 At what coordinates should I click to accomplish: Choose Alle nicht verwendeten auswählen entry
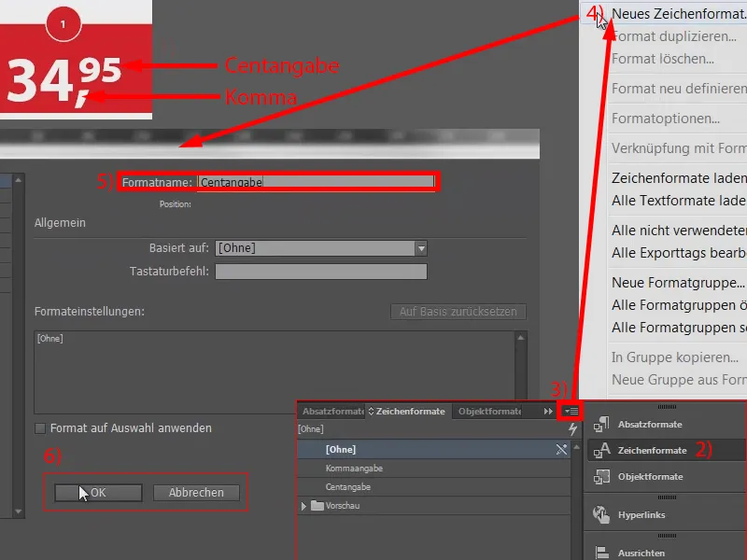tap(679, 231)
